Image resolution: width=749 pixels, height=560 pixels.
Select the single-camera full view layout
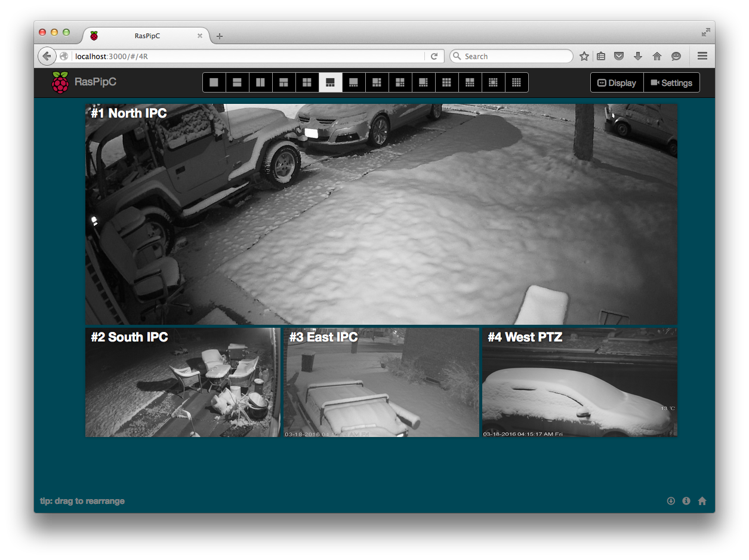[x=214, y=82]
